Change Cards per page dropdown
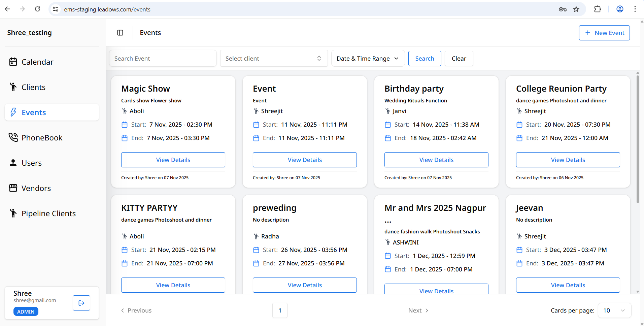This screenshot has width=644, height=326. click(614, 311)
